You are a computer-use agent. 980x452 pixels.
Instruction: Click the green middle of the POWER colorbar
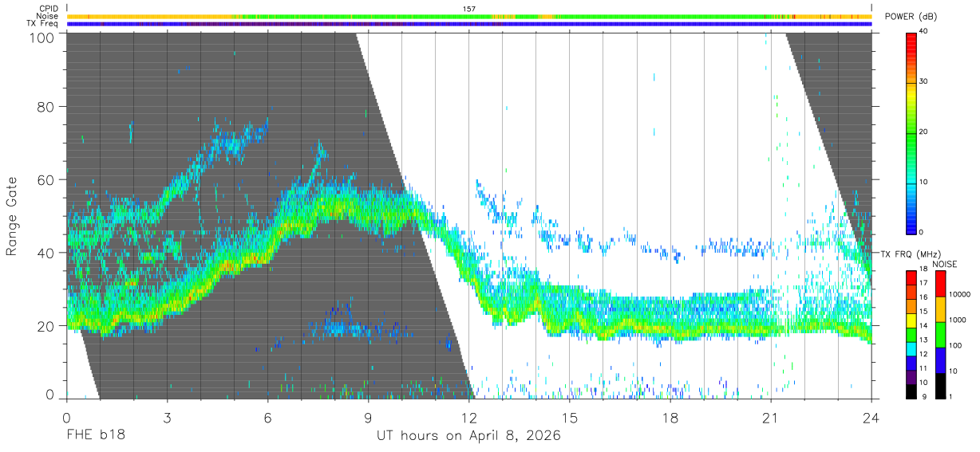coord(912,132)
